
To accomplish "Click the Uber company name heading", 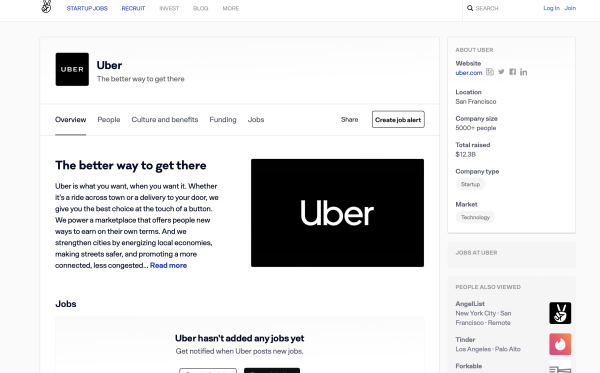I will pyautogui.click(x=109, y=65).
